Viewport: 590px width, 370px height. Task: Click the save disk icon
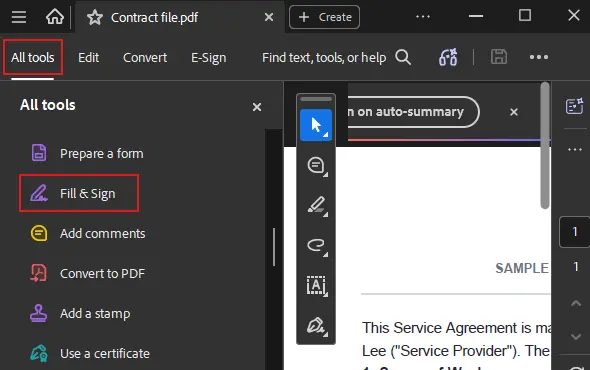point(499,57)
